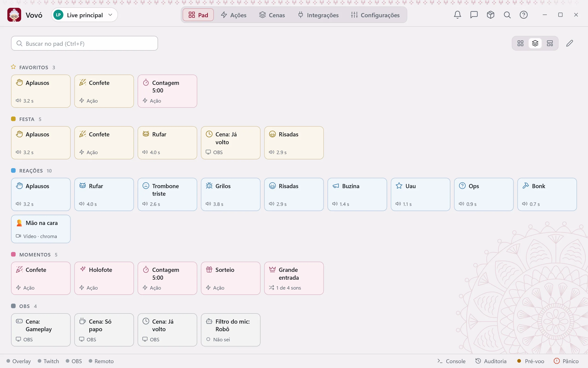The width and height of the screenshot is (588, 368).
Task: Switch to the Cenas tab
Action: tap(272, 15)
